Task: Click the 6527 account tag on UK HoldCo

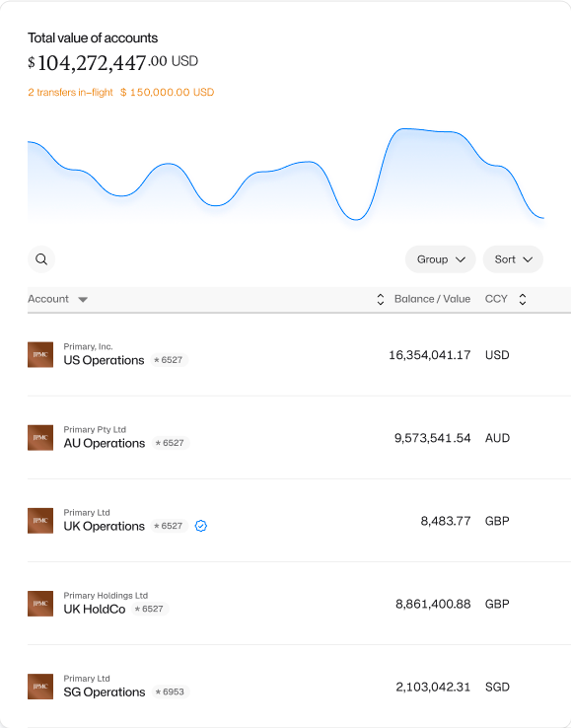Action: pyautogui.click(x=150, y=609)
